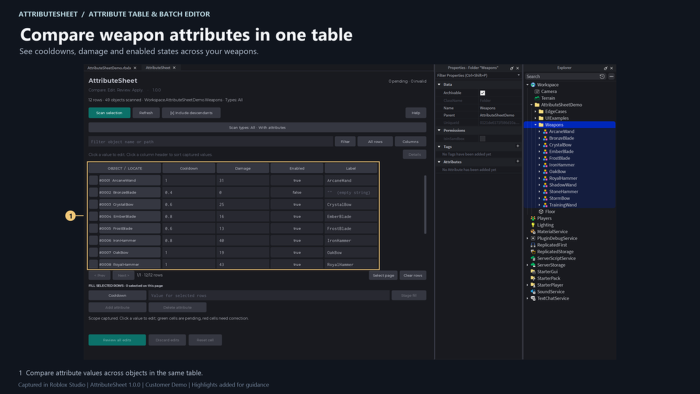Click the AttributeSheetDemo folder icon
This screenshot has width=700, height=394.
point(537,105)
